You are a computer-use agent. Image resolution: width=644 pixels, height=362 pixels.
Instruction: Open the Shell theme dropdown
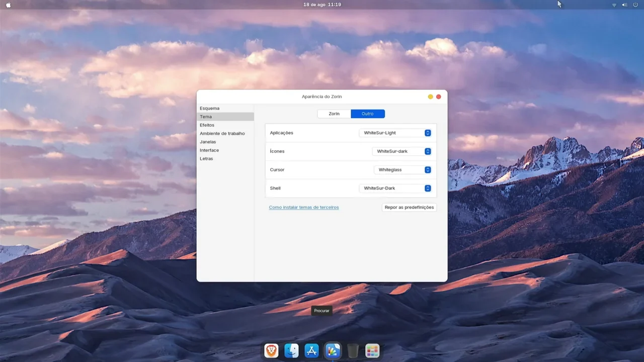coord(395,188)
